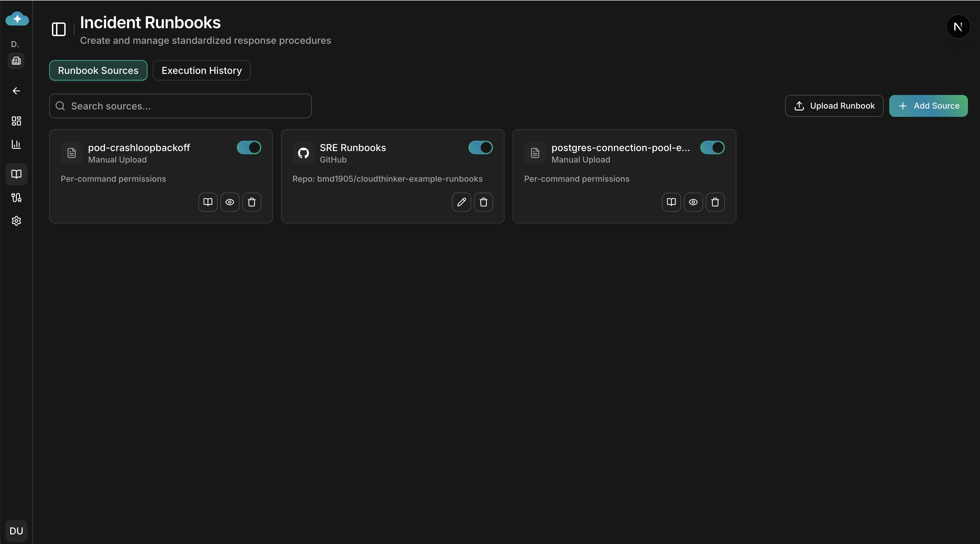Screen dimensions: 980x544
Task: Open settings via the gear icon
Action: [16, 221]
